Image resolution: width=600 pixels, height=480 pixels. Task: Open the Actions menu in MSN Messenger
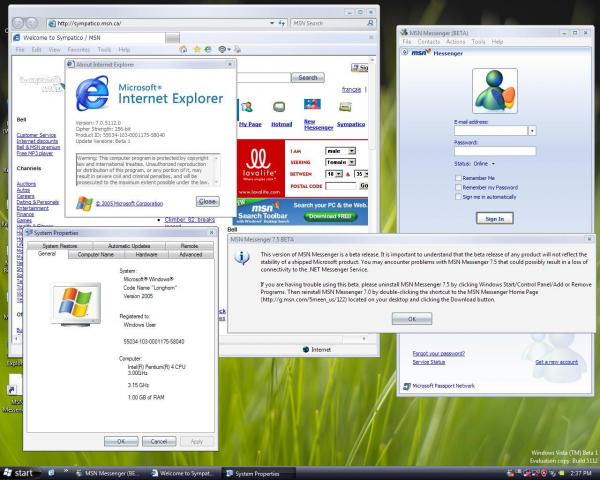456,42
